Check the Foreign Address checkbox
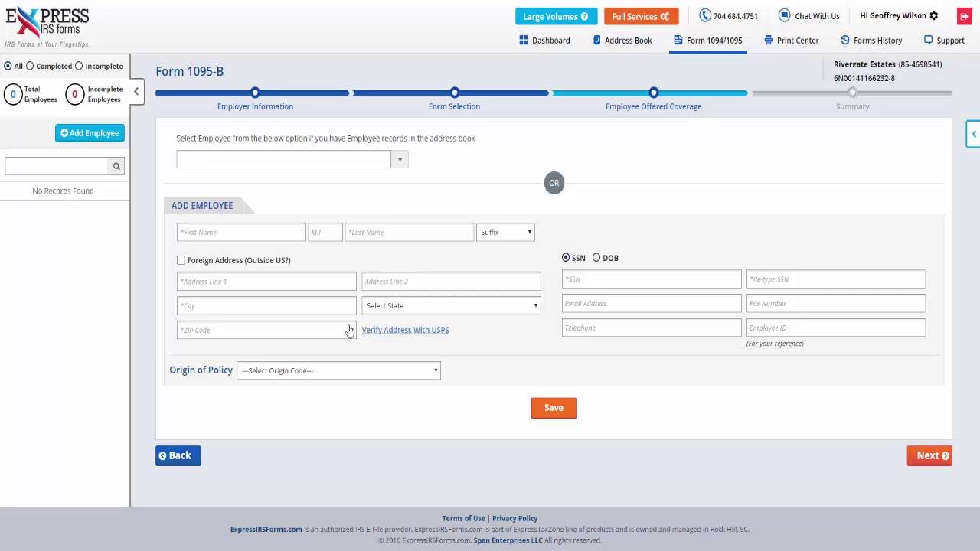The image size is (980, 551). tap(181, 260)
